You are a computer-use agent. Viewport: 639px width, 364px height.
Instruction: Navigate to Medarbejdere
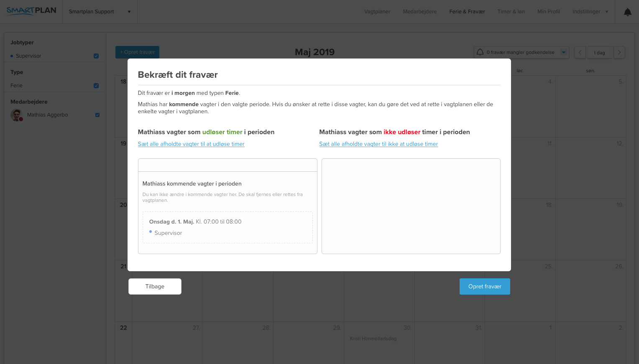tap(419, 12)
